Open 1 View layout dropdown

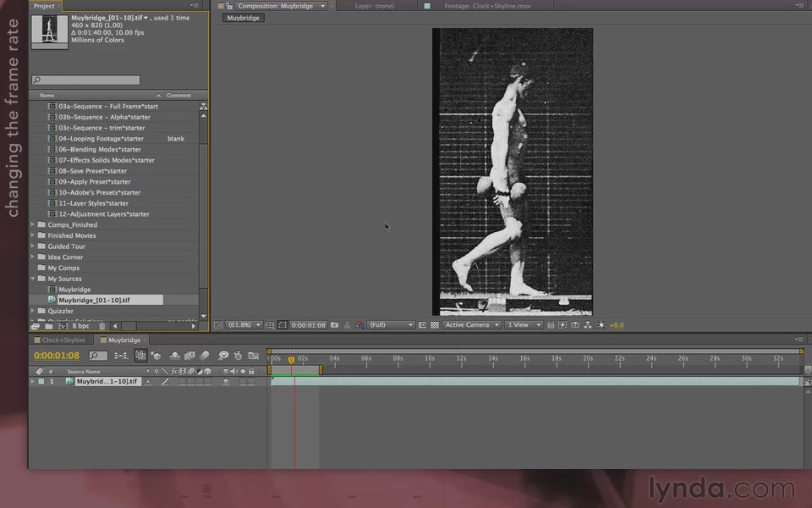coord(524,325)
